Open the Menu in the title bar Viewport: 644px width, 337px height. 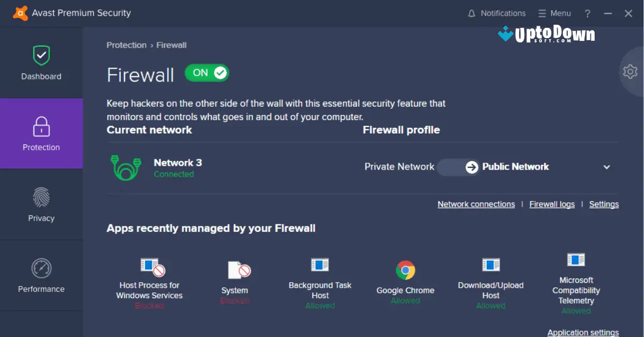pos(554,13)
